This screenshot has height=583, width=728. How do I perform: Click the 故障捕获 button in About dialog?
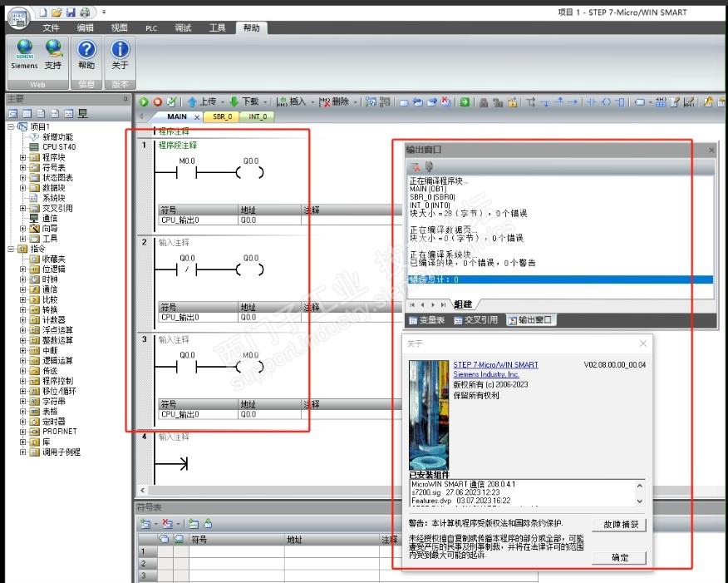(x=619, y=525)
